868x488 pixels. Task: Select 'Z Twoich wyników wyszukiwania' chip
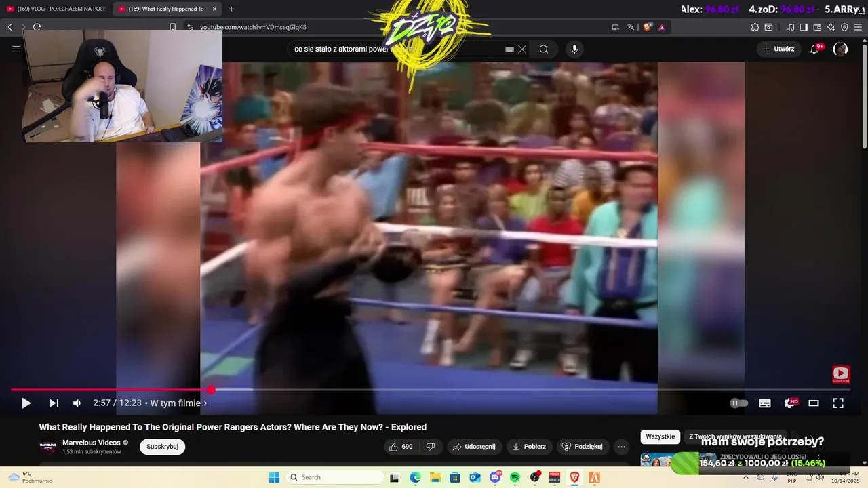point(735,436)
